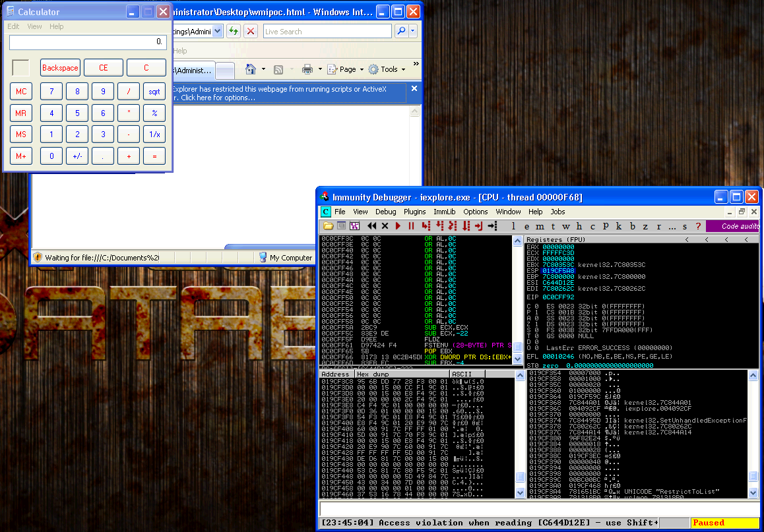
Task: Show Handles with the 'h' toolbar button
Action: click(579, 226)
